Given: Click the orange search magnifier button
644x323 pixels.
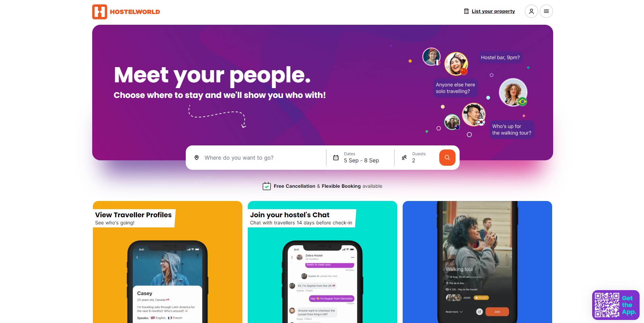Looking at the screenshot, I should coord(447,158).
